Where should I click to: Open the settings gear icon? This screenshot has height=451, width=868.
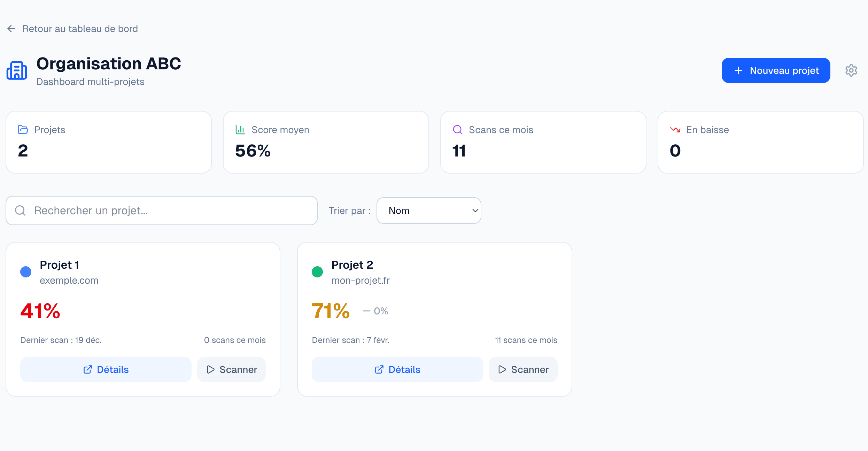coord(851,70)
